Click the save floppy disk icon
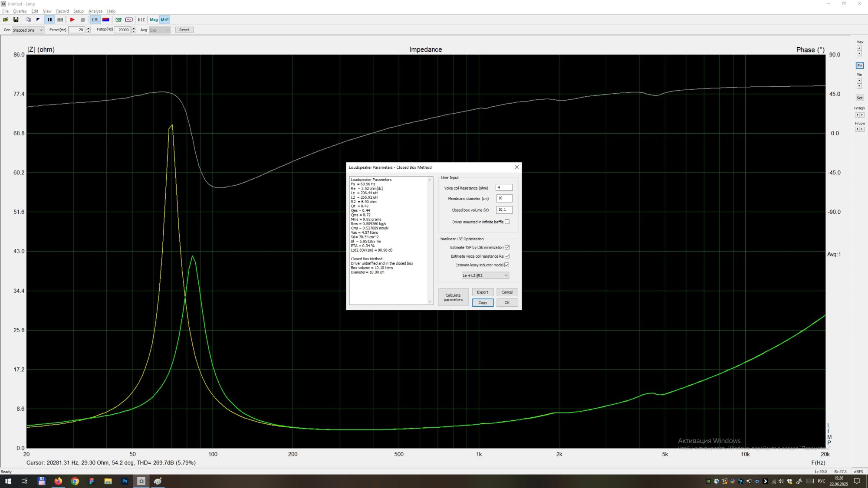 click(x=16, y=20)
